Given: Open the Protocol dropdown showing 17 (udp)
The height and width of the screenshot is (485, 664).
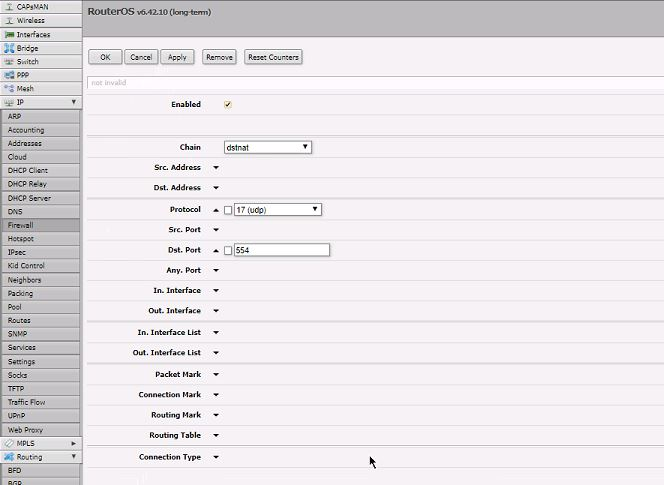Looking at the screenshot, I should pyautogui.click(x=278, y=210).
